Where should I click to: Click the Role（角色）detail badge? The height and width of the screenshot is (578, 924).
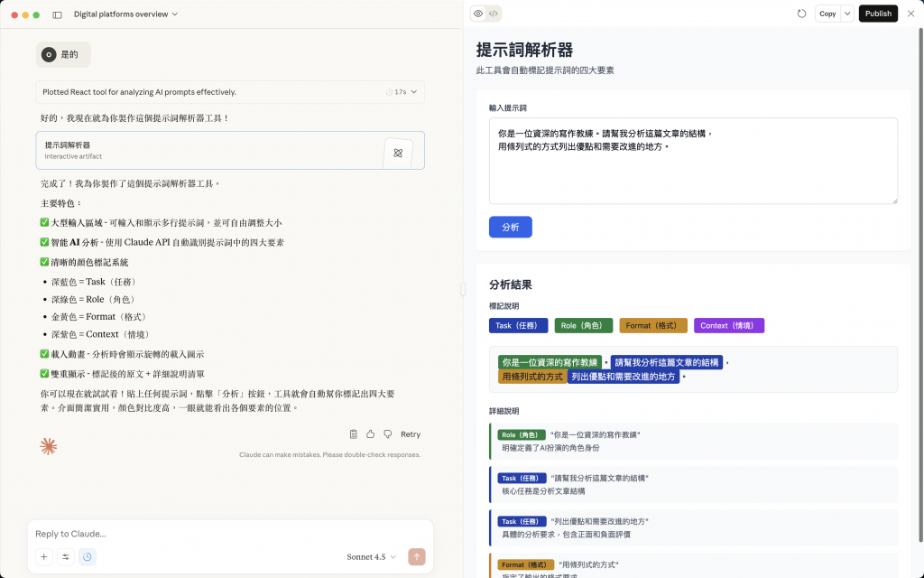(x=522, y=434)
